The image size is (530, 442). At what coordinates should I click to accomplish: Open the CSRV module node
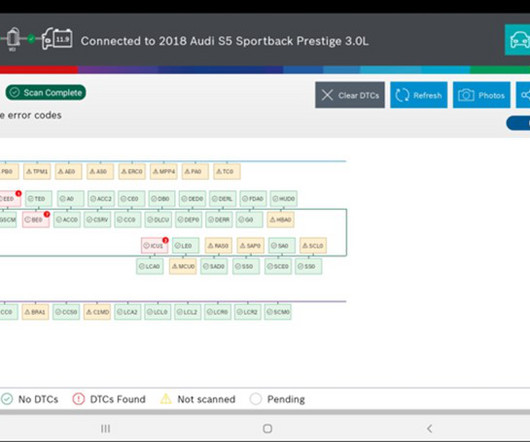(x=97, y=220)
